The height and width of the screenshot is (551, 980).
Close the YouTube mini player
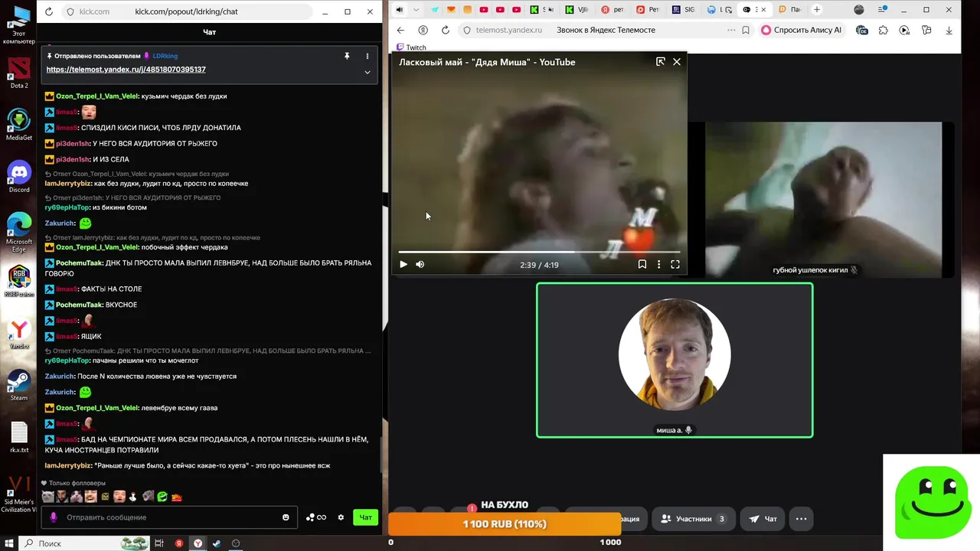click(677, 62)
